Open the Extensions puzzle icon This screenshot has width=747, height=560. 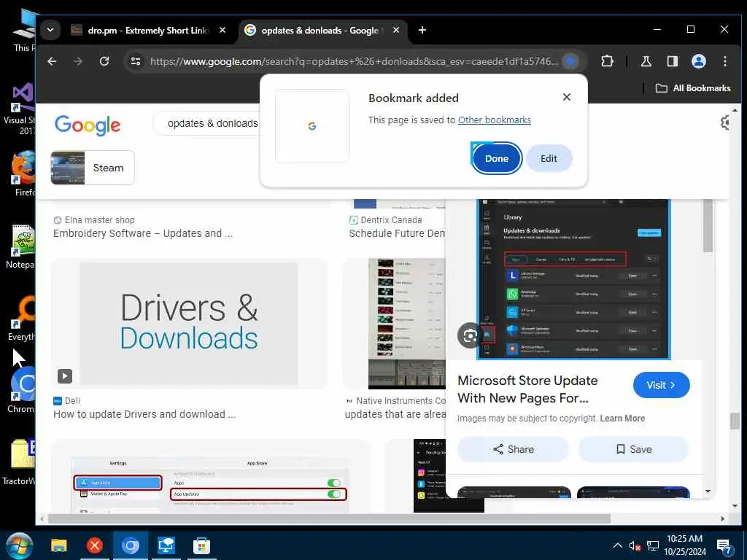[x=607, y=61]
